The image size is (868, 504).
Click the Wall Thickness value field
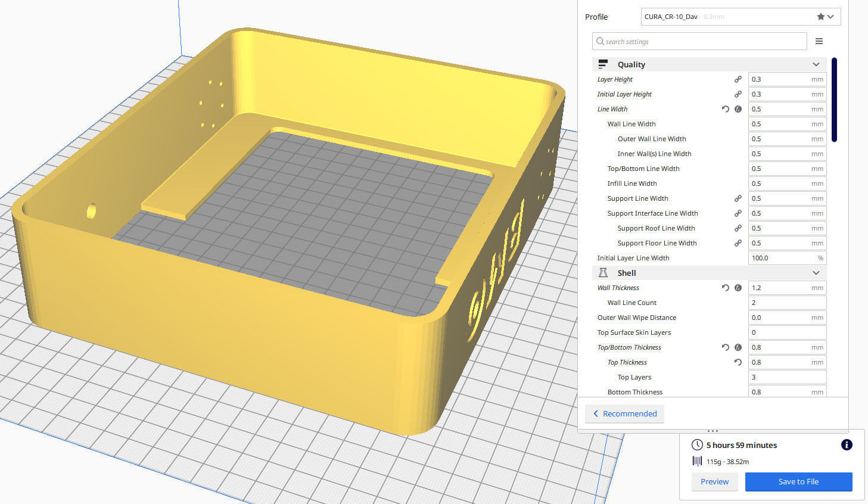(787, 288)
